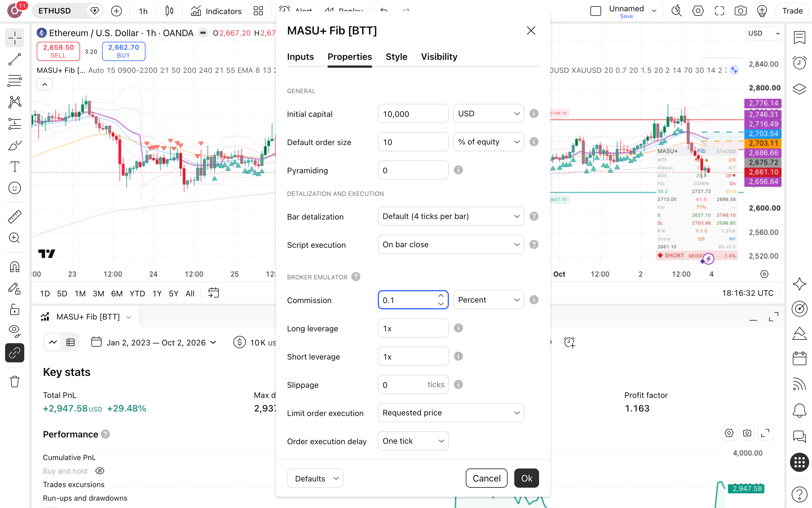Click the BUY 2,662.70 button
The image size is (812, 508).
[123, 51]
